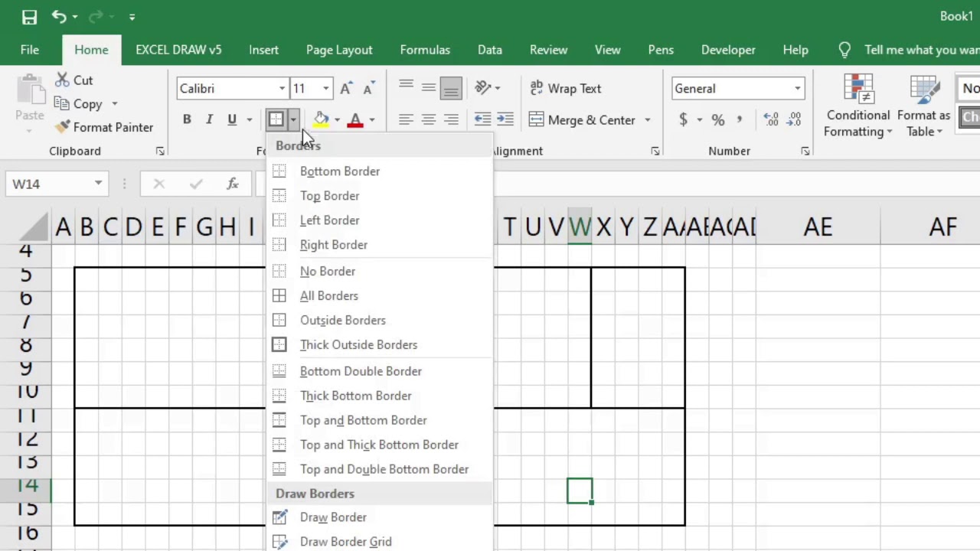Increase font size with large A icon
Screen dimensions: 980x551
pos(346,88)
